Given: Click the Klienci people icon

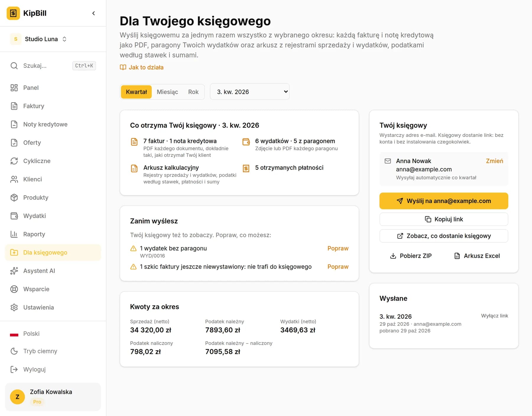Looking at the screenshot, I should click(x=14, y=179).
